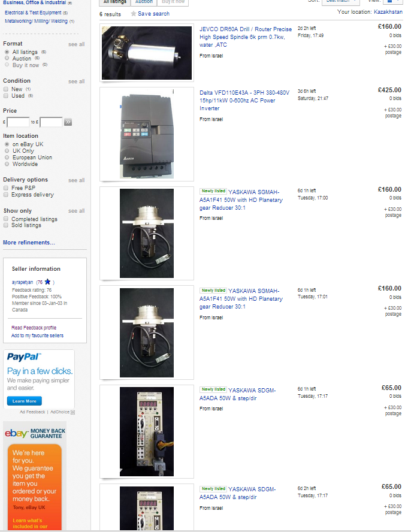411x532 pixels.
Task: Click the AdChoice info icon
Action: pos(72,412)
